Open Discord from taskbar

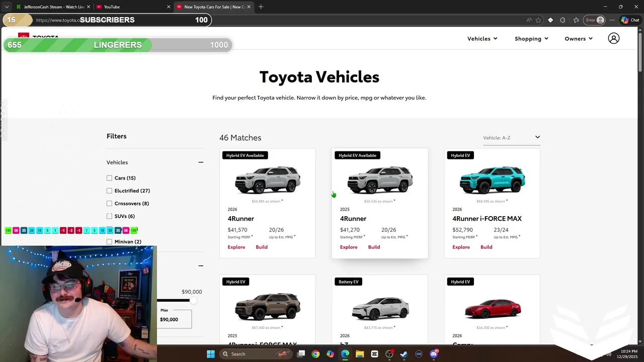tap(434, 354)
